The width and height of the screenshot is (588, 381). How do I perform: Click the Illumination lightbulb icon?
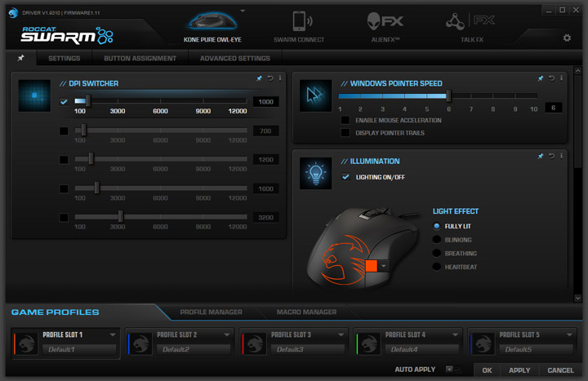(316, 173)
